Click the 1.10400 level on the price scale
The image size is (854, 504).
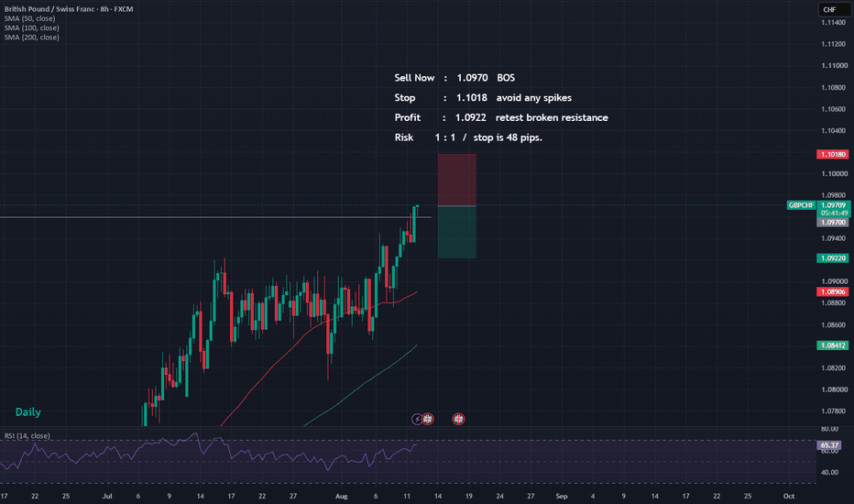(x=835, y=131)
